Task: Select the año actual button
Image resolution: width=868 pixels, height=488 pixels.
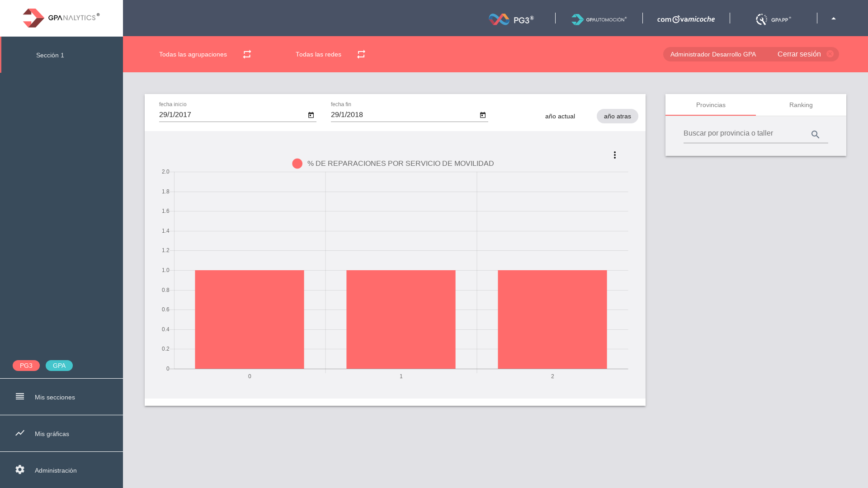Action: [560, 116]
